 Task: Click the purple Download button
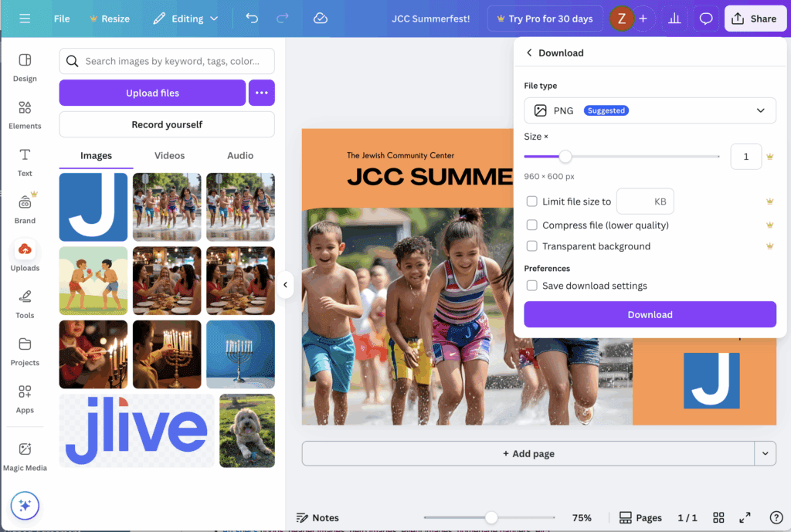(x=650, y=314)
